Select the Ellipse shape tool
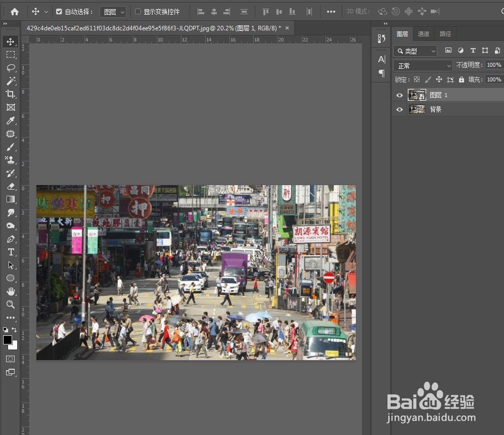504x435 pixels. 10,278
